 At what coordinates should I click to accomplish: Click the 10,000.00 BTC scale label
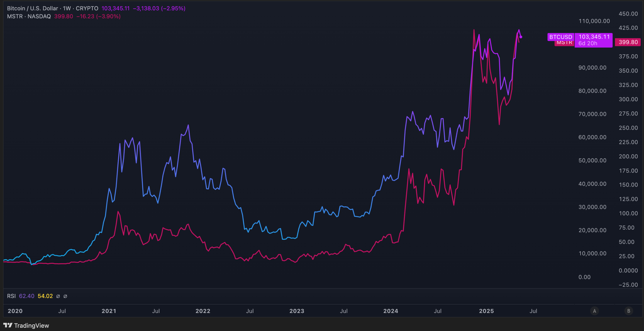(592, 253)
